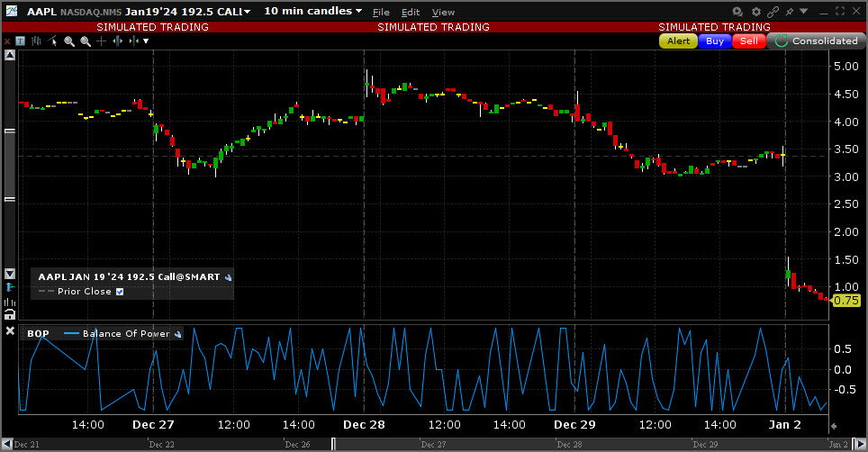
Task: Click the left arrow of time scrollbar
Action: 6,444
